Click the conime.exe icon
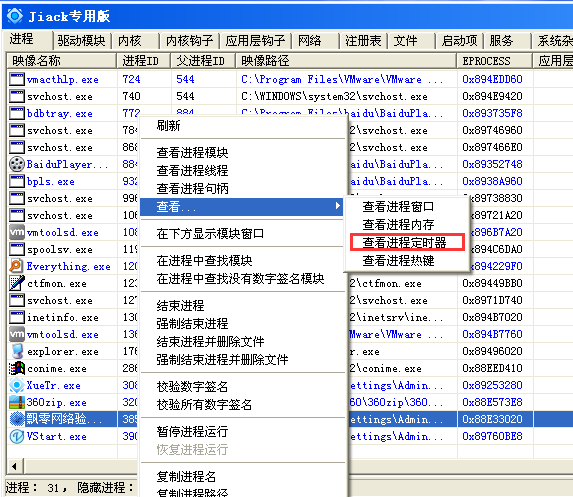Image resolution: width=573 pixels, height=497 pixels. coord(16,368)
